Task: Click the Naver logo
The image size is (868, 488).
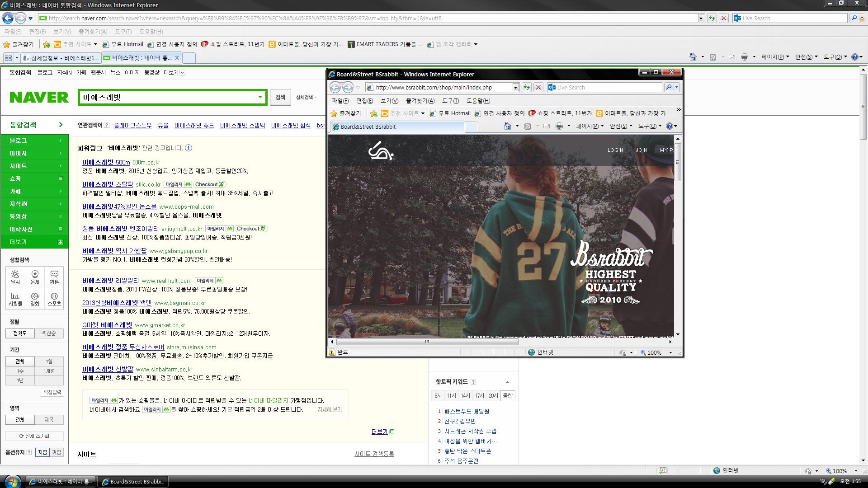Action: (39, 97)
